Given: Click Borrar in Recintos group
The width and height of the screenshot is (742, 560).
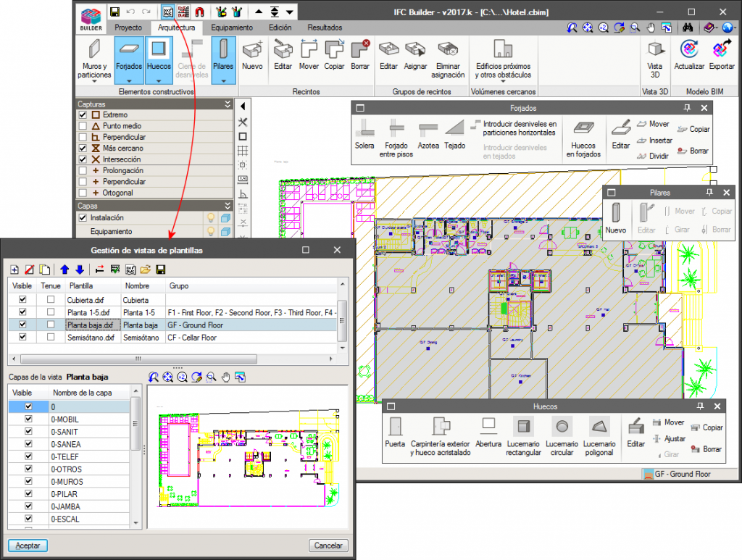Looking at the screenshot, I should (x=360, y=56).
